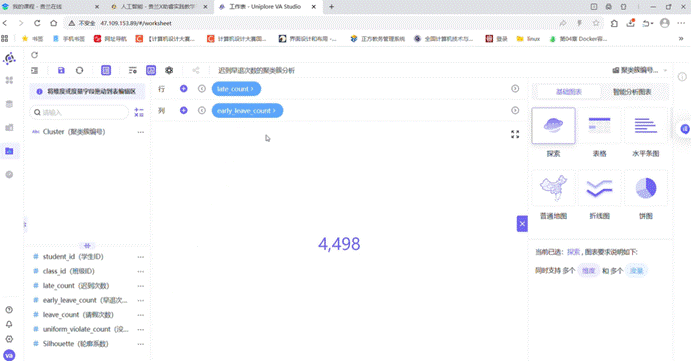
Task: Click the refresh icon above the toolbar
Action: pos(34,55)
